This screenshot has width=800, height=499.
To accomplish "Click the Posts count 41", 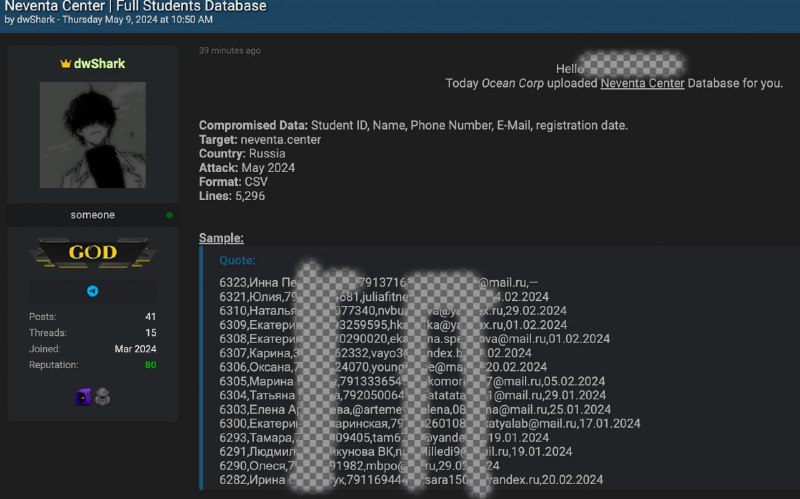I will [151, 316].
